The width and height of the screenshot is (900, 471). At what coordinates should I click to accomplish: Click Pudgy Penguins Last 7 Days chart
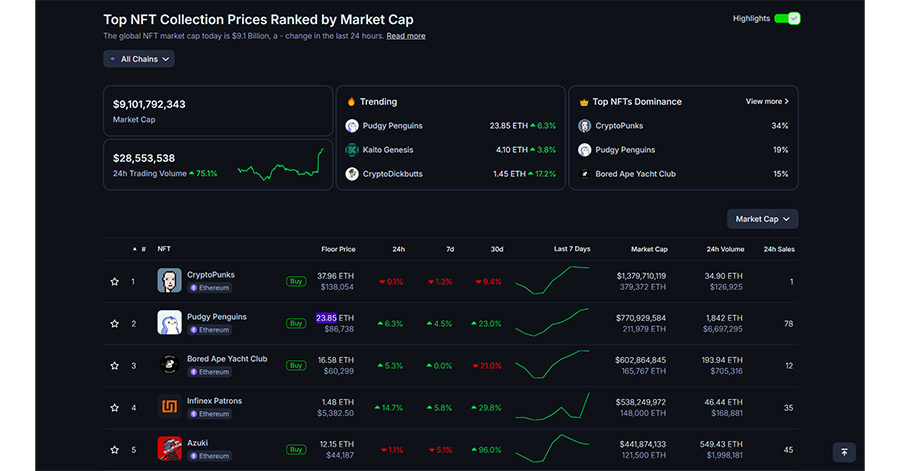552,322
